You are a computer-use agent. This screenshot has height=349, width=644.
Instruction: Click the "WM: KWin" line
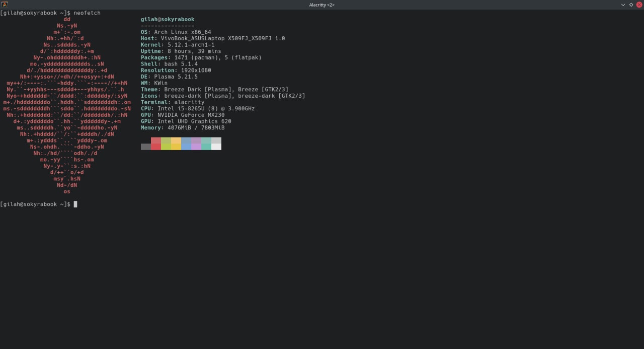[154, 83]
